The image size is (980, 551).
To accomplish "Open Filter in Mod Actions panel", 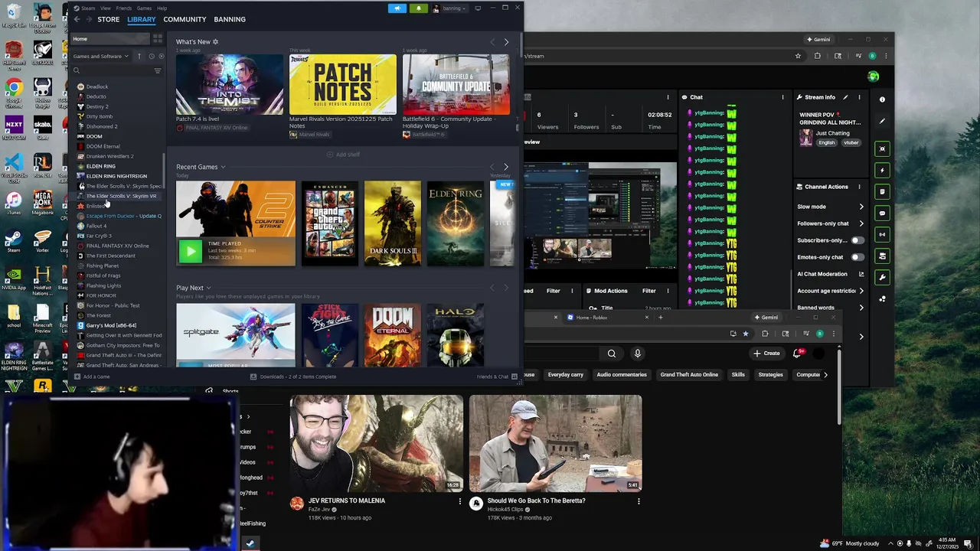I will (648, 291).
